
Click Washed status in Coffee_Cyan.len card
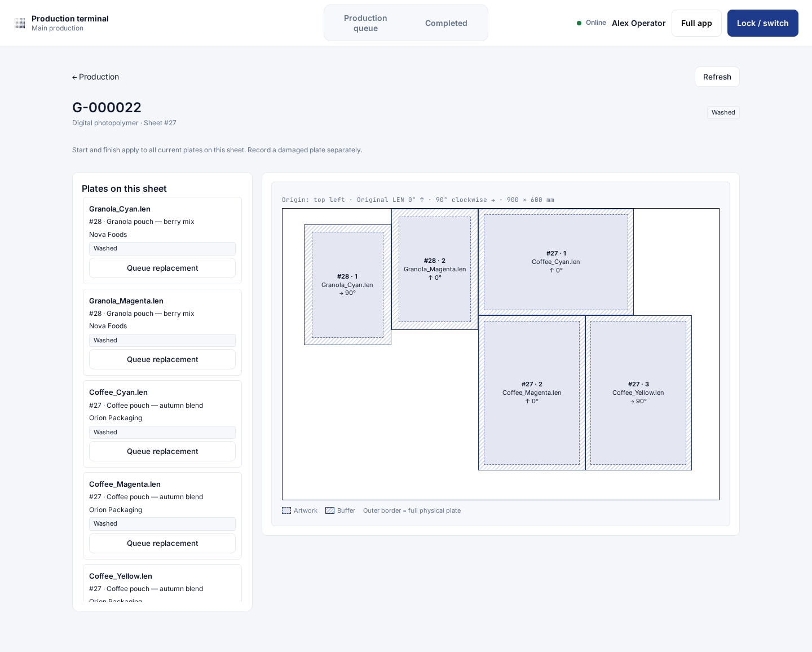click(x=162, y=432)
